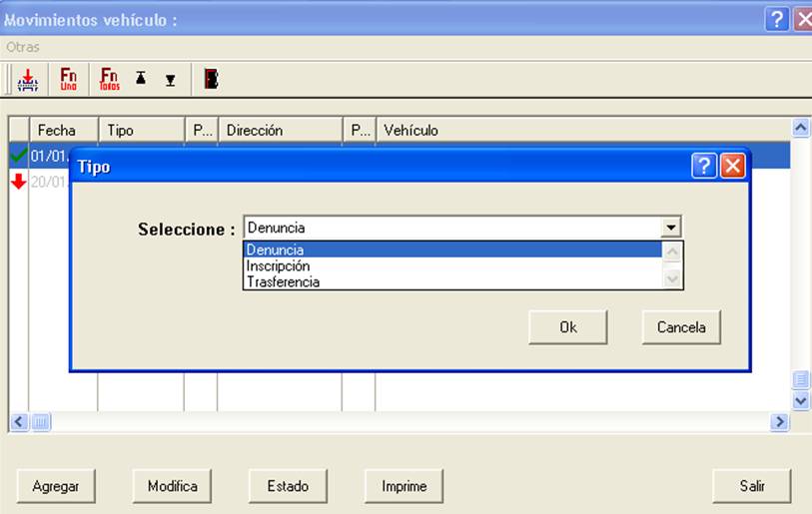The height and width of the screenshot is (514, 812).
Task: Open the Seleccione combo box arrow
Action: (x=670, y=228)
